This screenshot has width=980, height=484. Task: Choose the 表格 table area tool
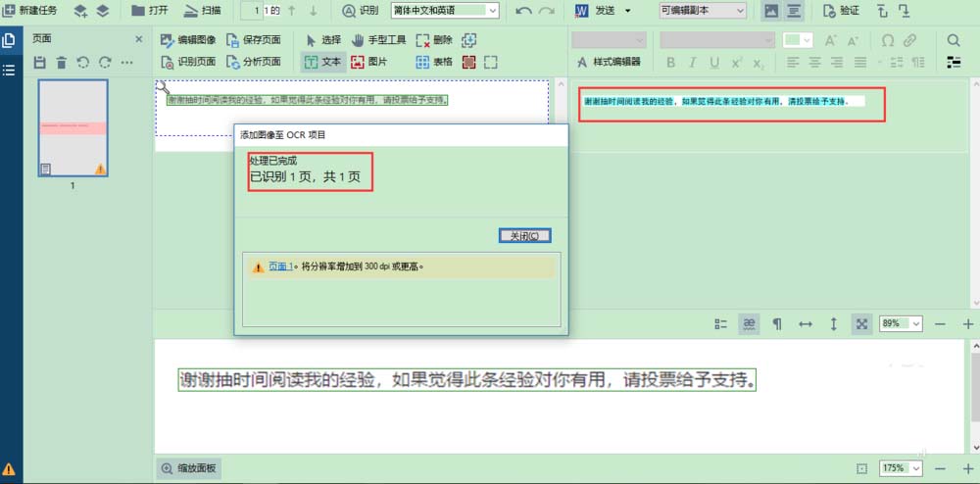coord(434,62)
